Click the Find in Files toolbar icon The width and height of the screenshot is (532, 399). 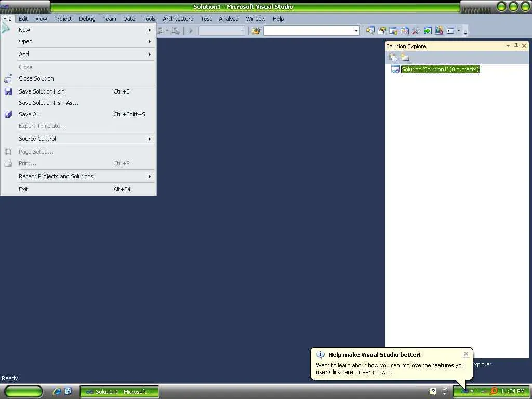[256, 31]
